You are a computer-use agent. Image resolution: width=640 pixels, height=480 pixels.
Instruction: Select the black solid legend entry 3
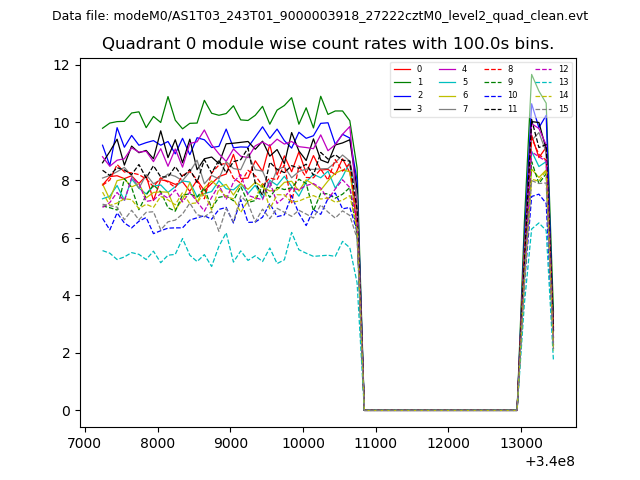click(403, 108)
